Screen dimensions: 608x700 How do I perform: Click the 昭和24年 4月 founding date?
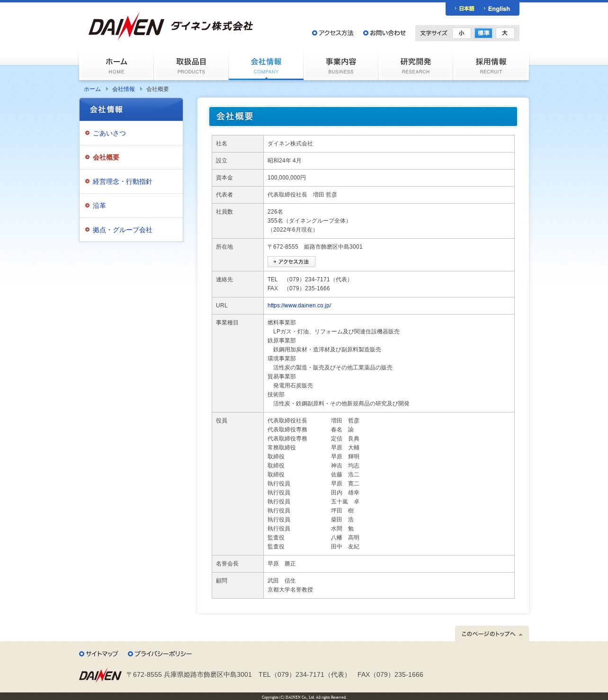coord(284,161)
